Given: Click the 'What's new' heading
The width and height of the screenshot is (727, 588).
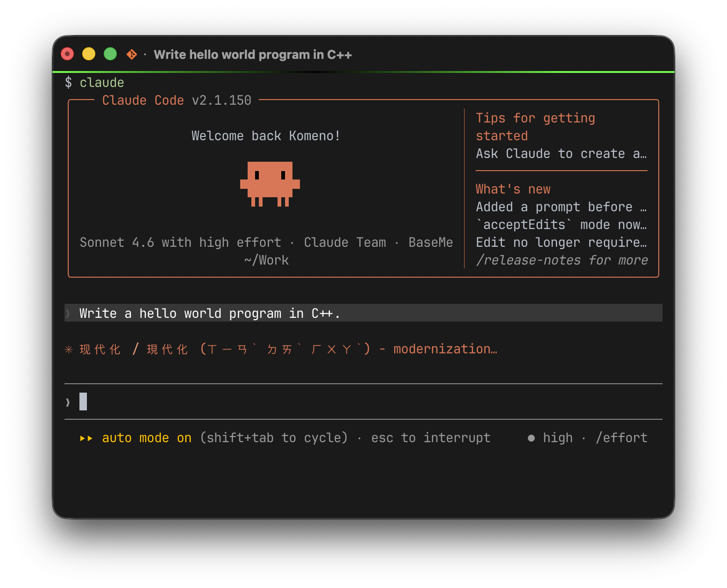Looking at the screenshot, I should [513, 189].
